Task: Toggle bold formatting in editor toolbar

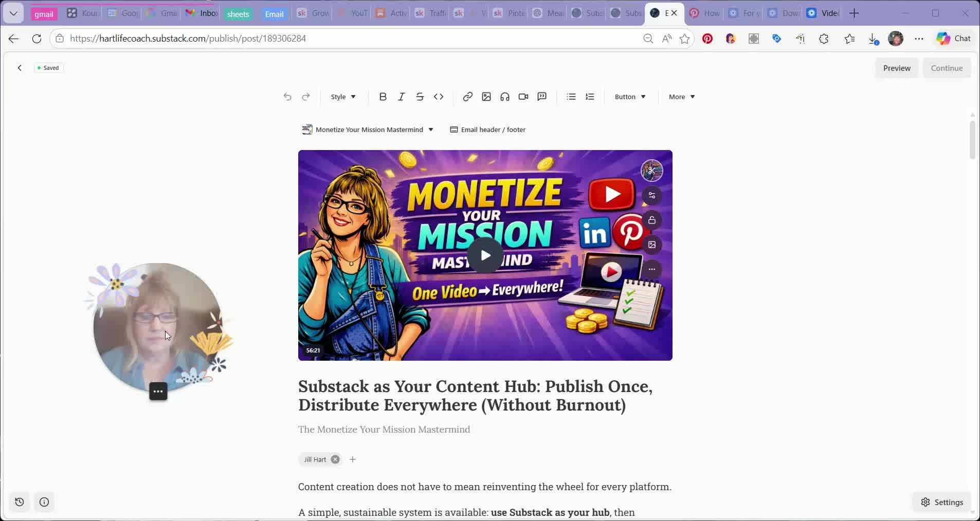Action: [383, 97]
